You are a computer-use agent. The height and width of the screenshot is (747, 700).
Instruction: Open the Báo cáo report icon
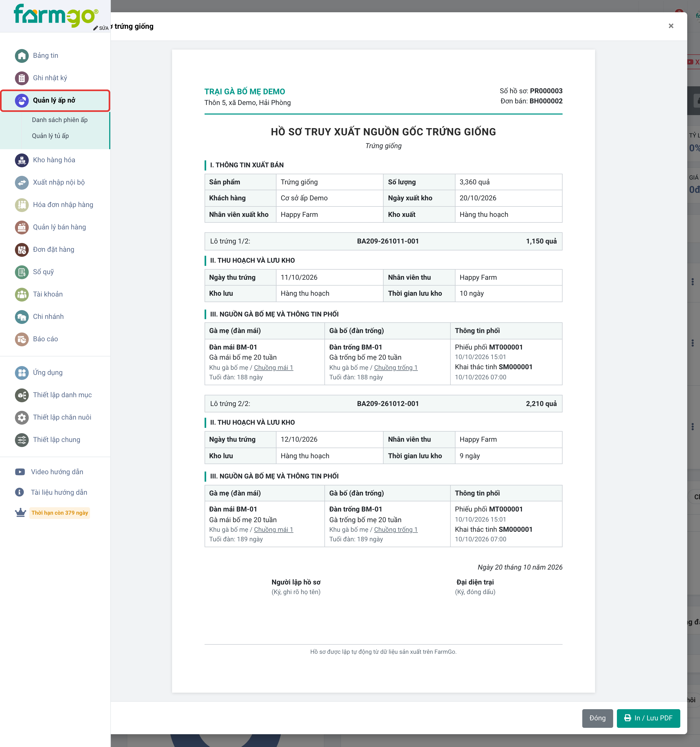tap(22, 339)
